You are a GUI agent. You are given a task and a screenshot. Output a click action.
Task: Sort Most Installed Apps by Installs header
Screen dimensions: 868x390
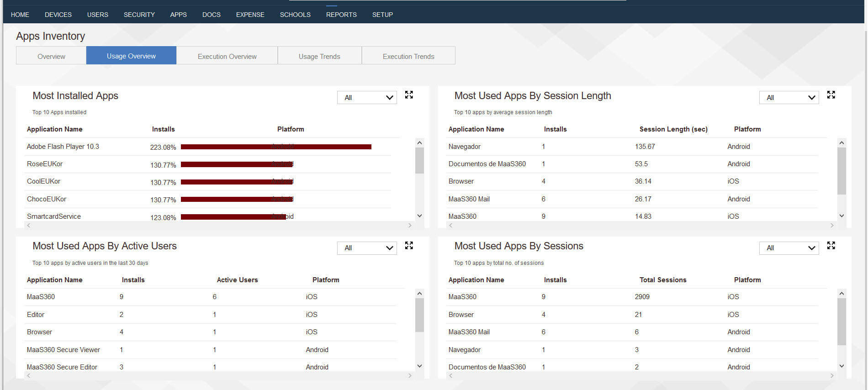pyautogui.click(x=163, y=129)
